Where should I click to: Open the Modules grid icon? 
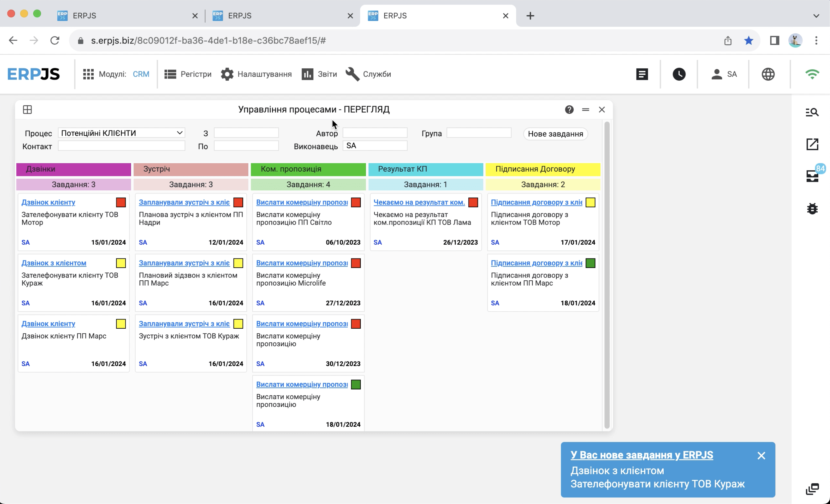pyautogui.click(x=88, y=74)
